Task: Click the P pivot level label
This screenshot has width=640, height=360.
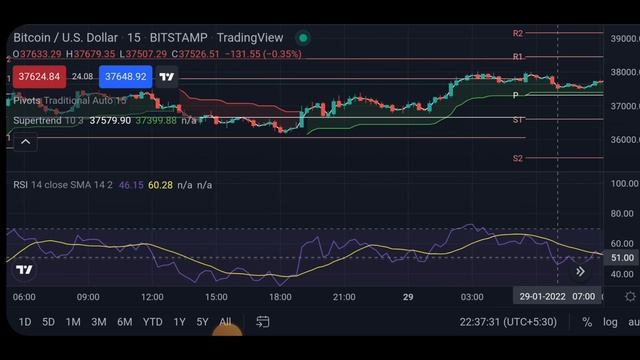Action: click(516, 95)
